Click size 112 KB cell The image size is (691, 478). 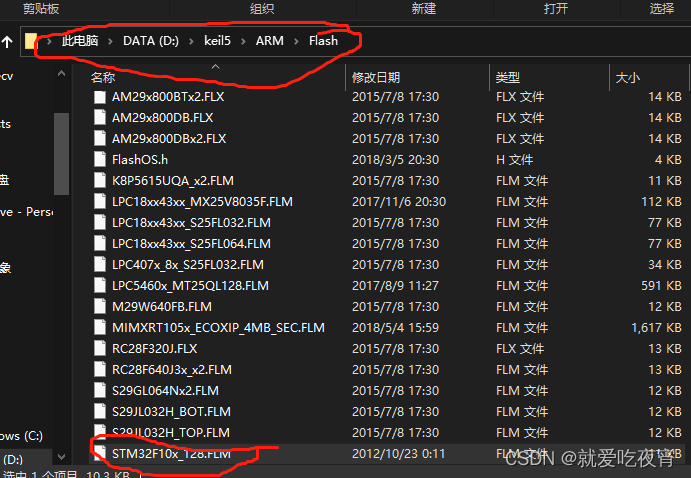(x=661, y=202)
